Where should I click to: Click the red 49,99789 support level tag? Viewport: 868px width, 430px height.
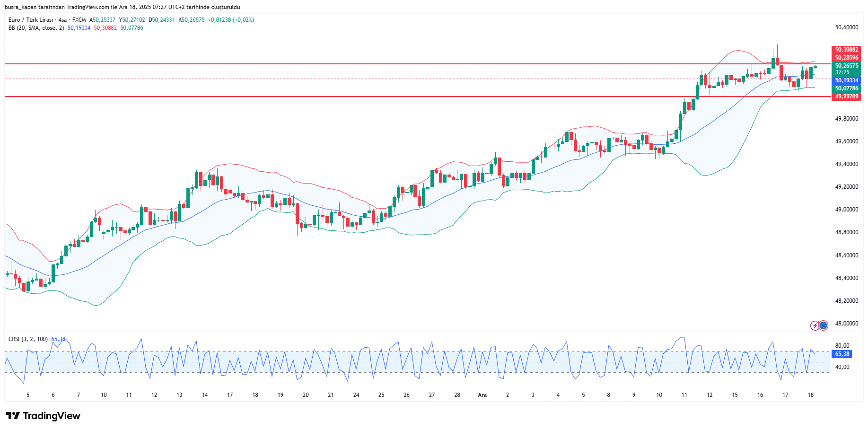tap(846, 97)
